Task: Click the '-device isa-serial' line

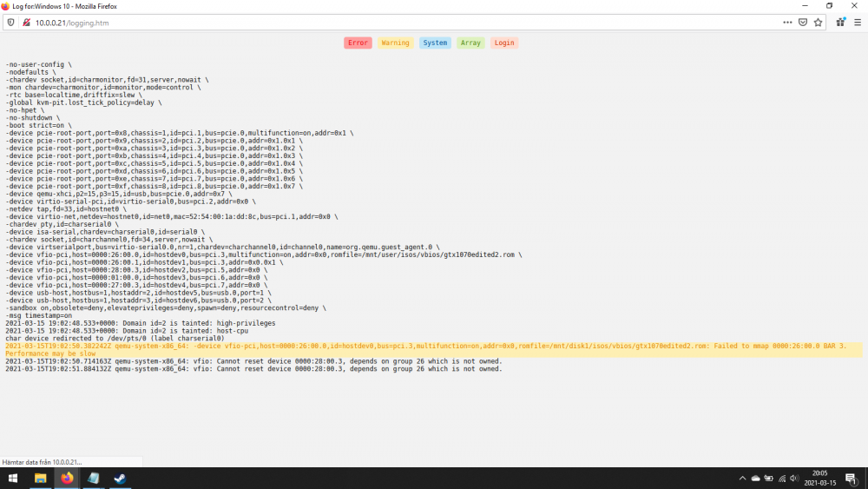Action: [105, 232]
